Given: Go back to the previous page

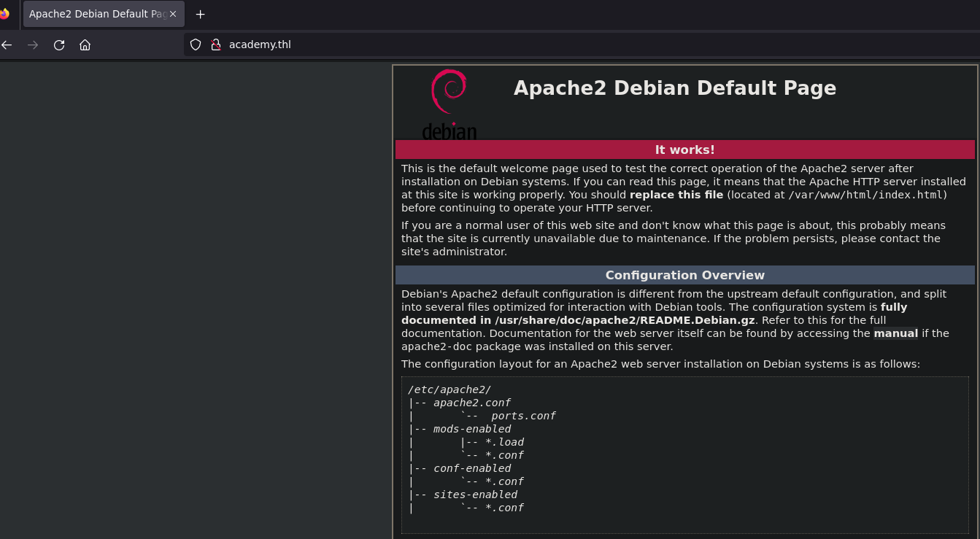Looking at the screenshot, I should [x=7, y=45].
